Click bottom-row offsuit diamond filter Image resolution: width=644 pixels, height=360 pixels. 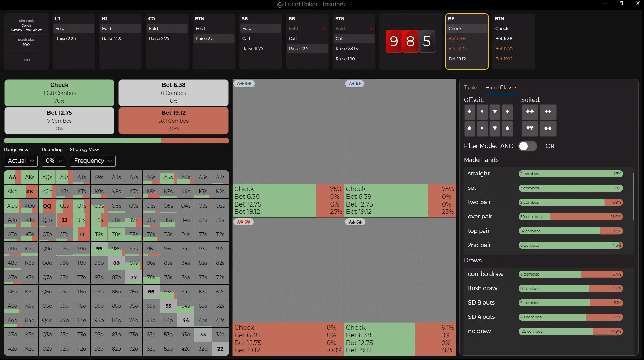[482, 129]
